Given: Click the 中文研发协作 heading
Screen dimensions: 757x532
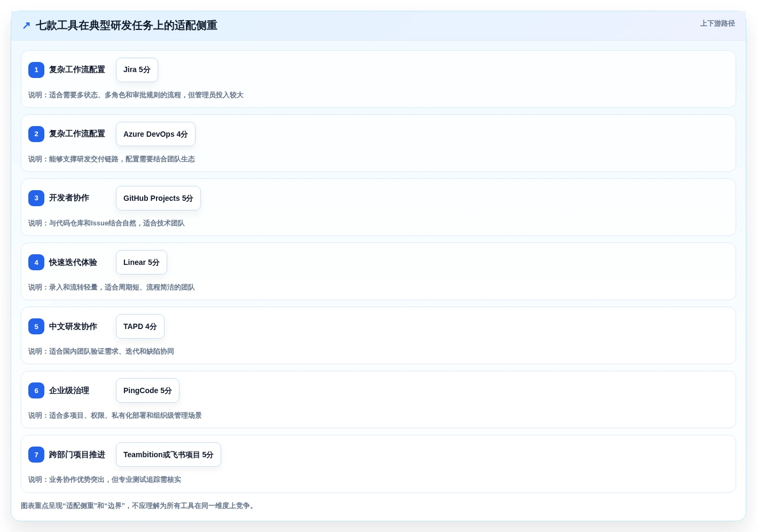Looking at the screenshot, I should pos(73,326).
